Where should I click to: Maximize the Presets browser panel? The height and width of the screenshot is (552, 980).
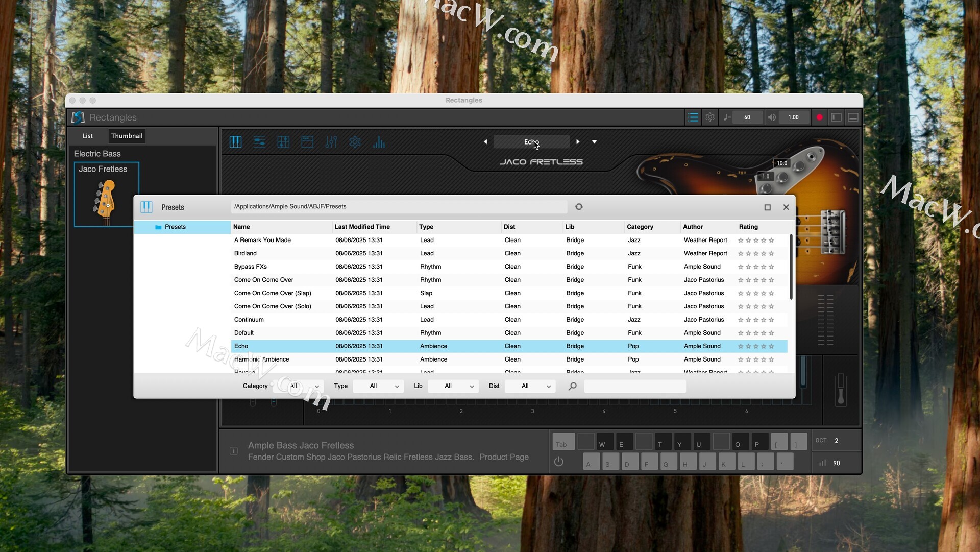point(767,207)
